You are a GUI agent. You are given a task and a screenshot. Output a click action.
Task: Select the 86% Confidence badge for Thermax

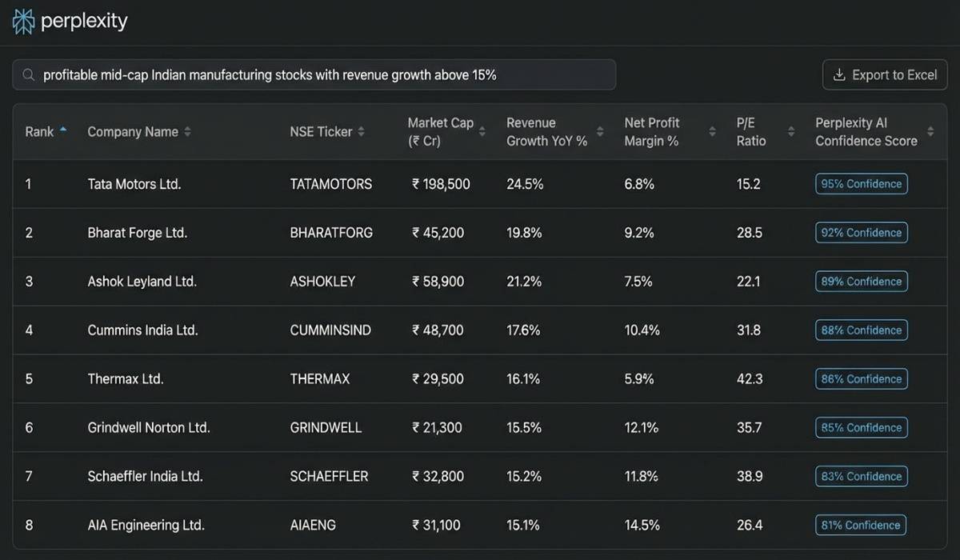(x=861, y=378)
